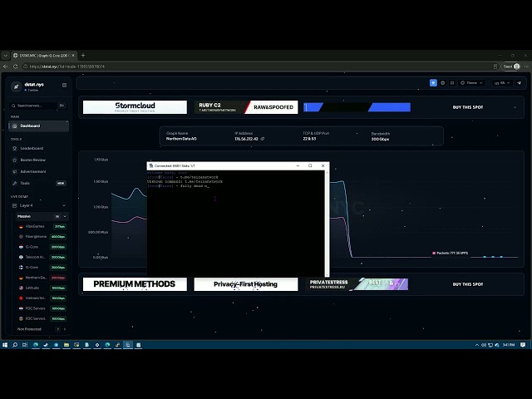The height and width of the screenshot is (399, 532).
Task: Toggle the Packets legend entry on graph
Action: [450, 253]
